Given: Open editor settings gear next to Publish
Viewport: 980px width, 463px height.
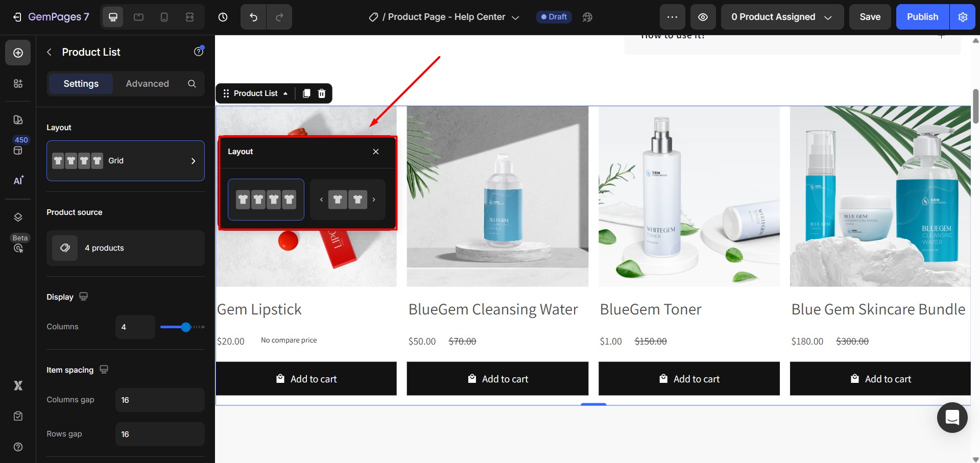Looking at the screenshot, I should point(962,17).
